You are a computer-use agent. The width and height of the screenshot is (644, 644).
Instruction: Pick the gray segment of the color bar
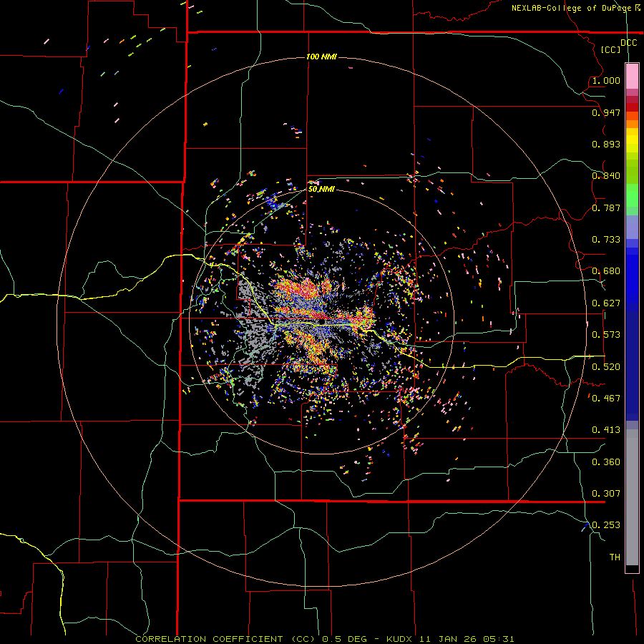click(632, 497)
